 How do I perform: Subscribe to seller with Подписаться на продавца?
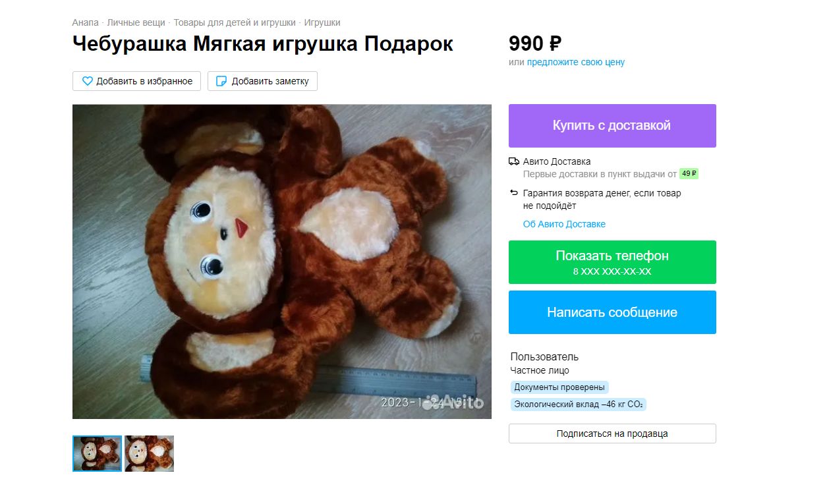tap(612, 434)
